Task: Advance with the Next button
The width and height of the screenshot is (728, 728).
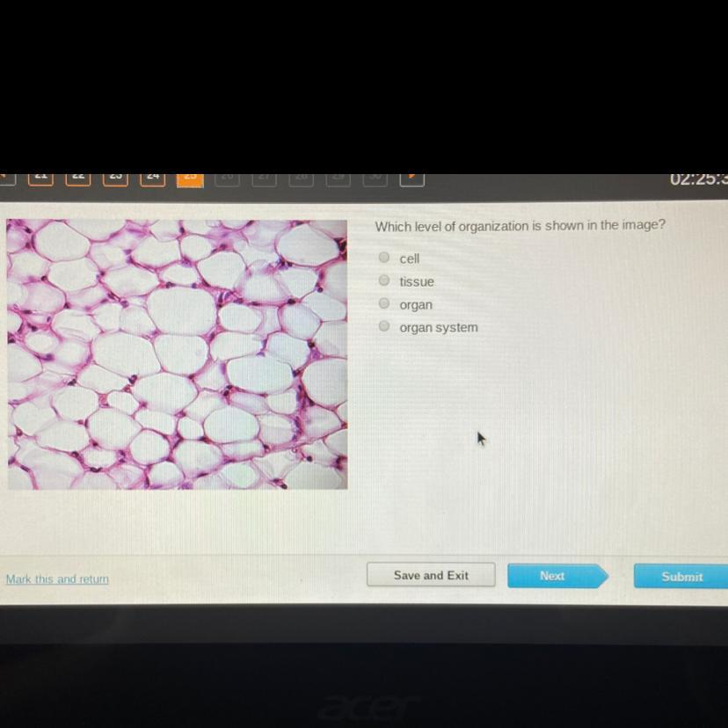Action: click(x=557, y=576)
